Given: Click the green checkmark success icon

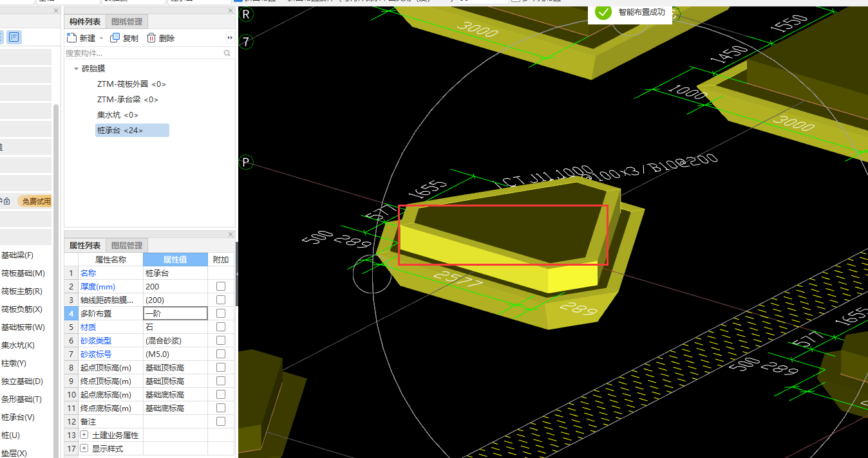Looking at the screenshot, I should 603,12.
